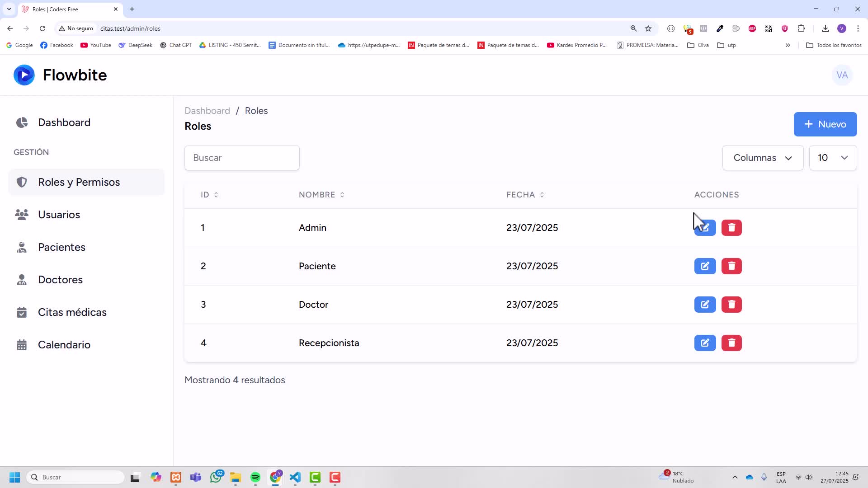Open the Windows Start menu
This screenshot has height=488, width=868.
pos(14,477)
